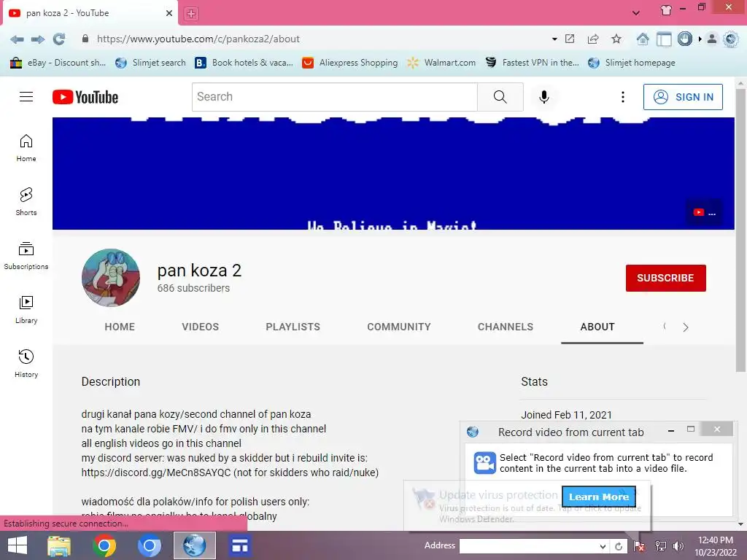Screen dimensions: 747x560
Task: Open History in sidebar
Action: [x=26, y=364]
